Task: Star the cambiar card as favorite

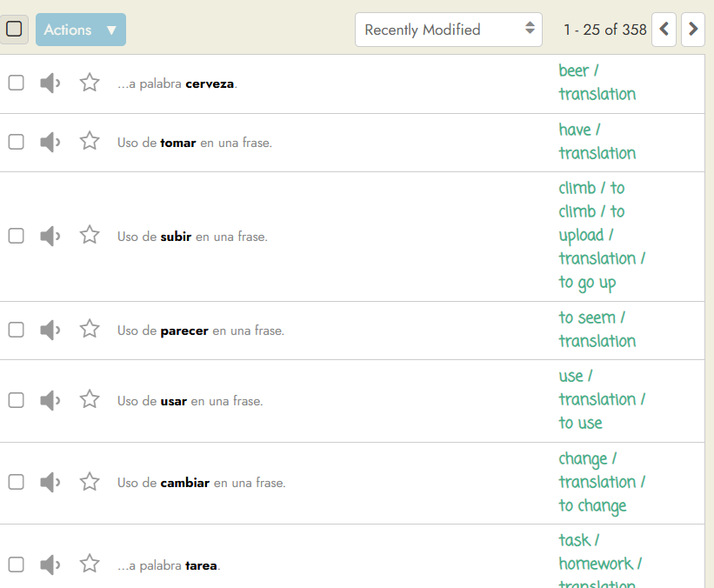Action: pyautogui.click(x=90, y=482)
